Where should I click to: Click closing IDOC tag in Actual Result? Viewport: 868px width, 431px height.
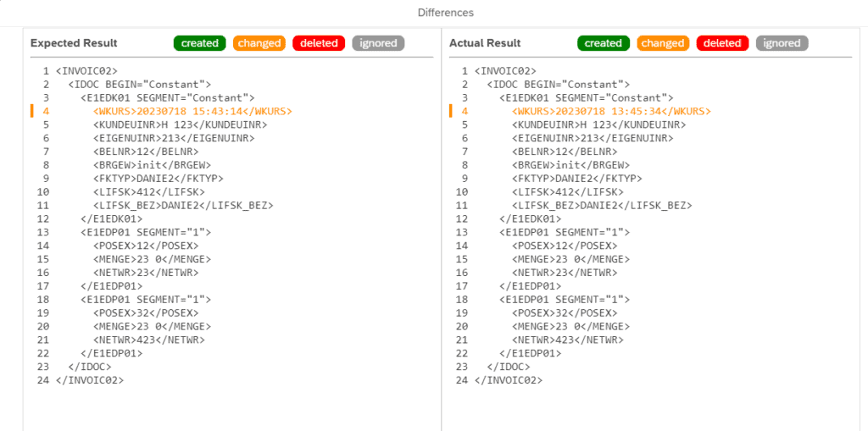(x=509, y=367)
